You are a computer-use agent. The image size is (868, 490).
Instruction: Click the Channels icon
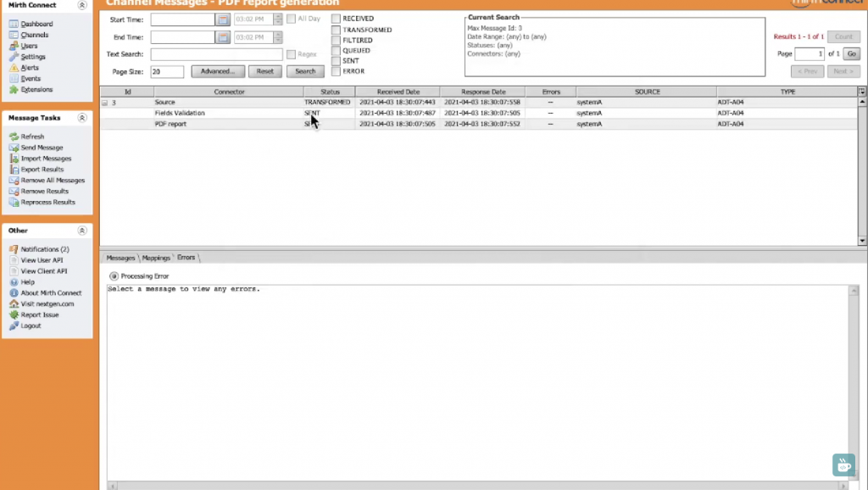(x=14, y=35)
